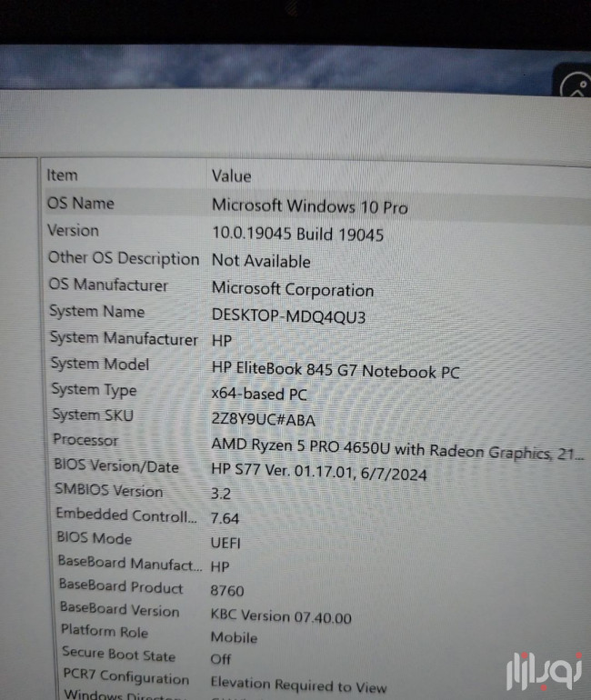Image resolution: width=591 pixels, height=700 pixels.
Task: Click the image icon on the desktop wallpaper
Action: tap(576, 88)
